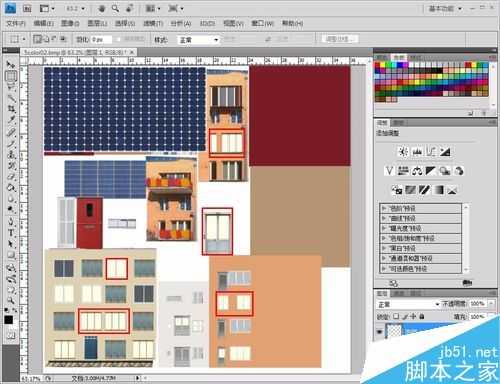
Task: Select the Move tool
Action: coord(11,64)
